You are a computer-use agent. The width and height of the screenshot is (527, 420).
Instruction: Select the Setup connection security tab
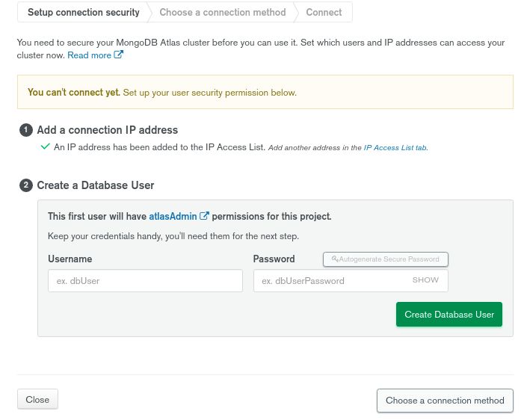tap(84, 13)
